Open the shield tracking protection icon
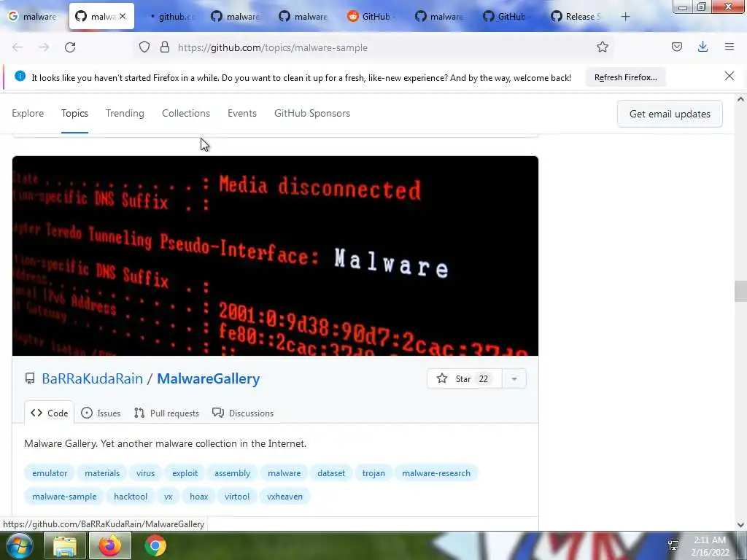The width and height of the screenshot is (747, 560). (x=144, y=47)
